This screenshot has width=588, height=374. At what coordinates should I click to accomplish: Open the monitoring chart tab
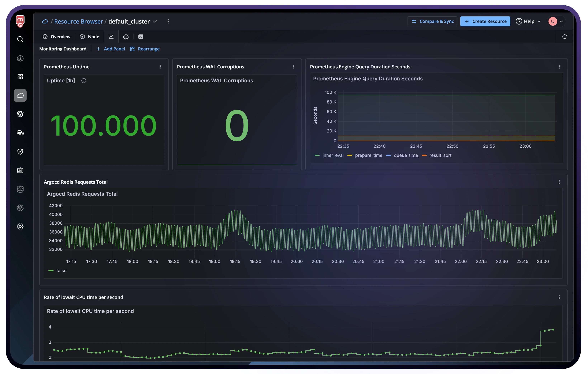click(x=111, y=37)
